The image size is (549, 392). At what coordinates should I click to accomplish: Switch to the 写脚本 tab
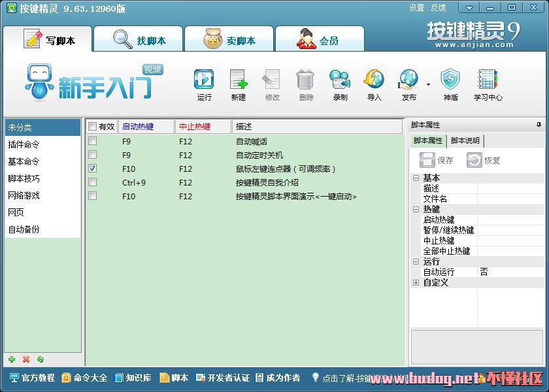pyautogui.click(x=48, y=39)
